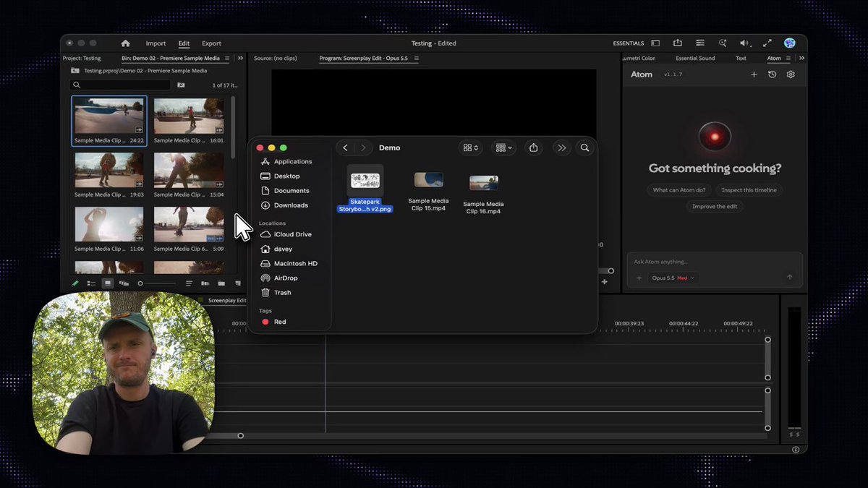Open Atom tab panel menu
Viewport: 868px width, 488px height.
(788, 58)
